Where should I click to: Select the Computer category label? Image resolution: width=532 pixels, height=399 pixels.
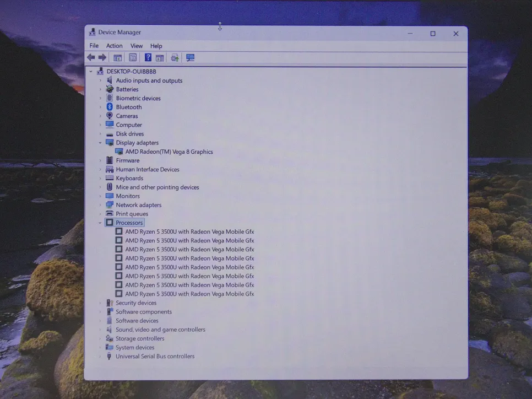click(129, 125)
